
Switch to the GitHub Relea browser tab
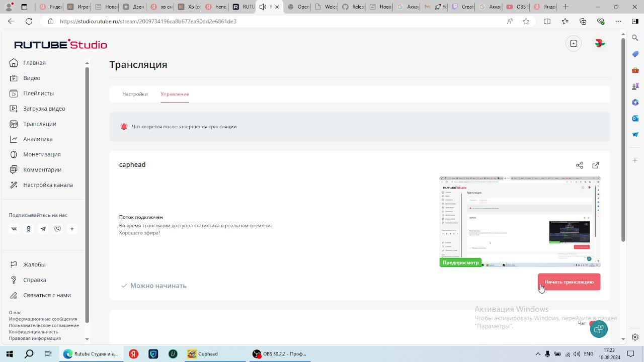(353, 7)
